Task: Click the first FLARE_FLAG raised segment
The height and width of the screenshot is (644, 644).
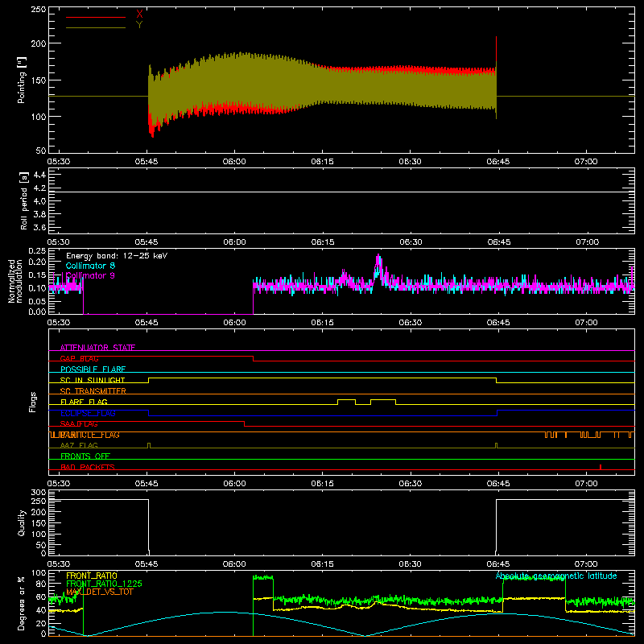Action: click(x=347, y=399)
